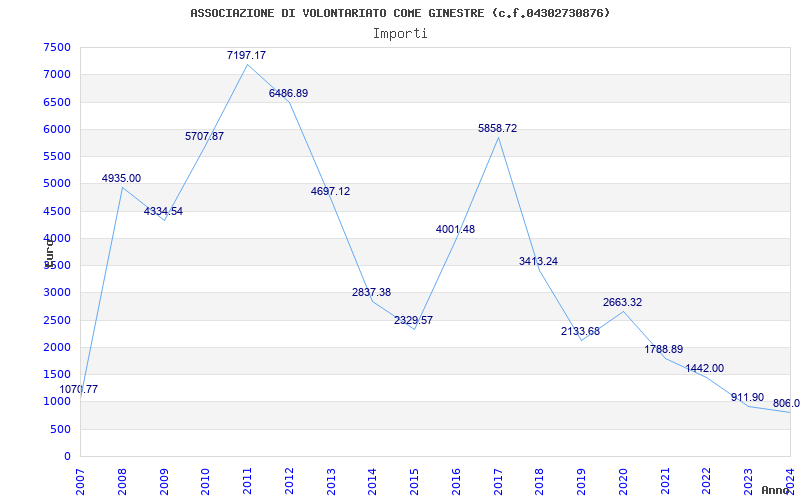
Task: Click y-axis value 7500
Action: (57, 47)
